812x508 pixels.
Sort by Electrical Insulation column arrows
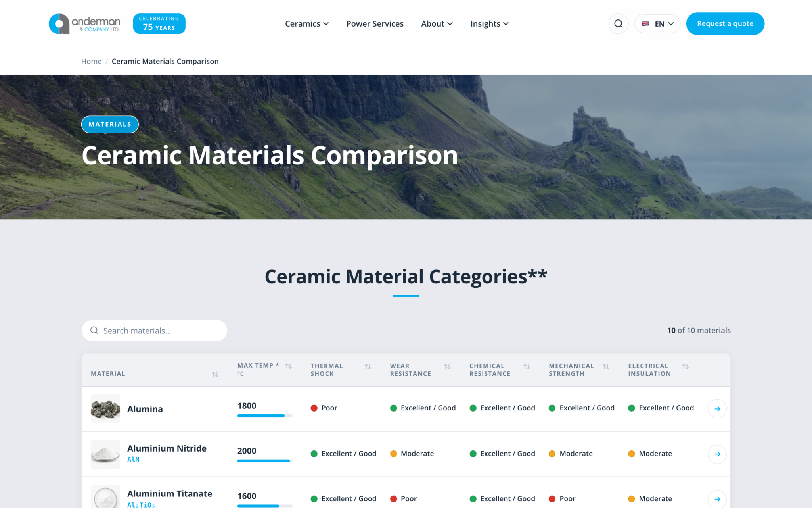pos(686,366)
